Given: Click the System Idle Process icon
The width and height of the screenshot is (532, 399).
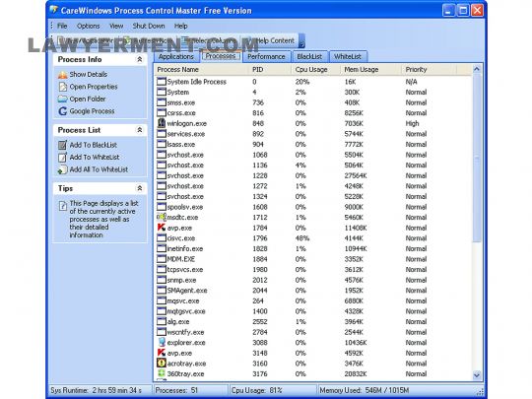Looking at the screenshot, I should [x=162, y=82].
